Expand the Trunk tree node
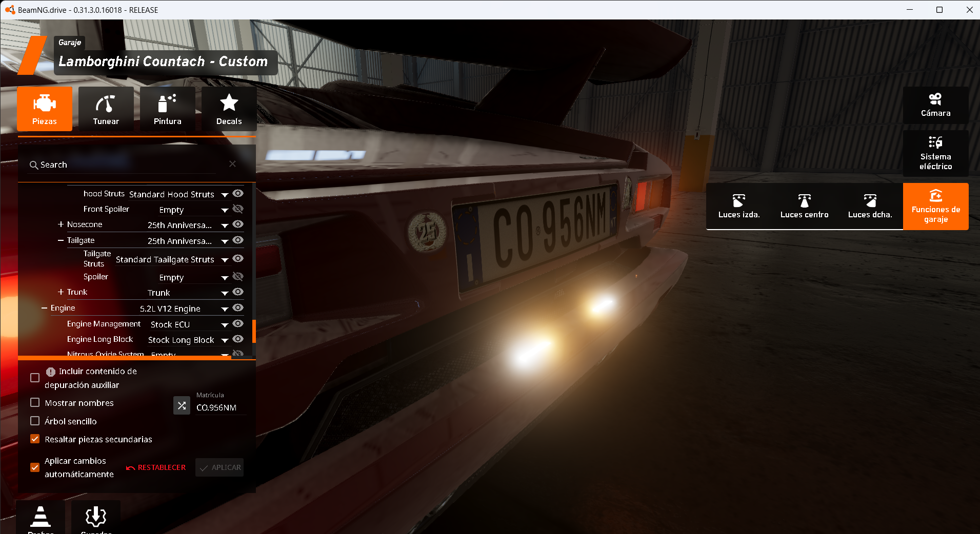The image size is (980, 534). [61, 292]
